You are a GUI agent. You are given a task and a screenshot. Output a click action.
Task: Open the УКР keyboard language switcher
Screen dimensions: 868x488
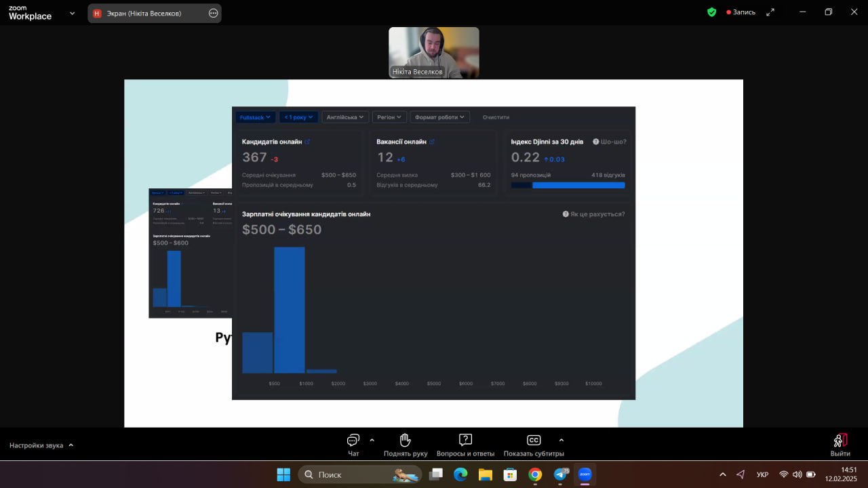(762, 474)
